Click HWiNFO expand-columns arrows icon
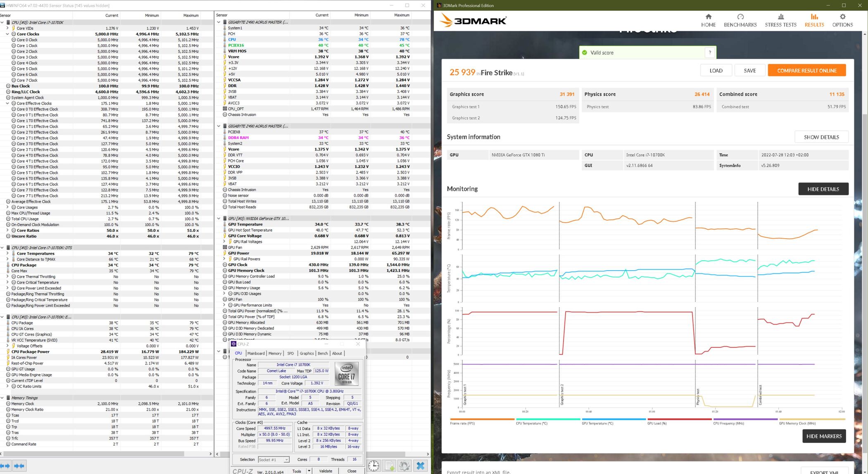Image resolution: width=868 pixels, height=474 pixels. (6, 466)
